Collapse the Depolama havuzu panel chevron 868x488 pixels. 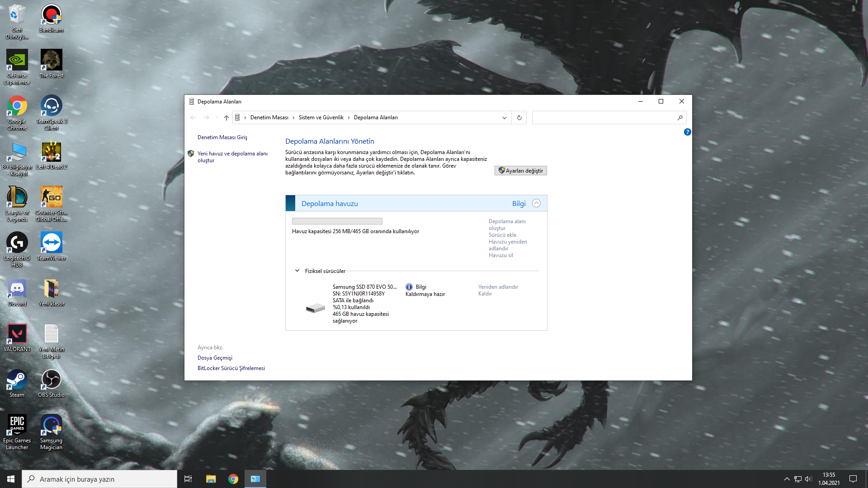[536, 203]
